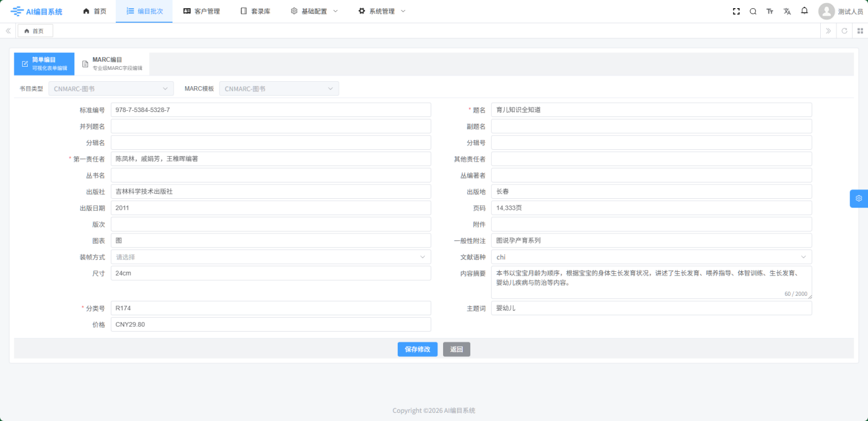Open 客户管理 navigation item
The height and width of the screenshot is (421, 868).
(x=201, y=11)
